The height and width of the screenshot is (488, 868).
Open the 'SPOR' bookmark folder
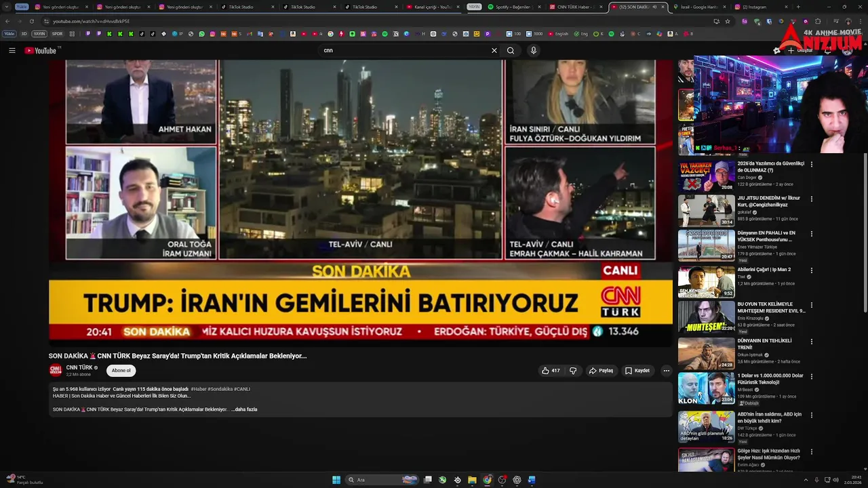(57, 34)
